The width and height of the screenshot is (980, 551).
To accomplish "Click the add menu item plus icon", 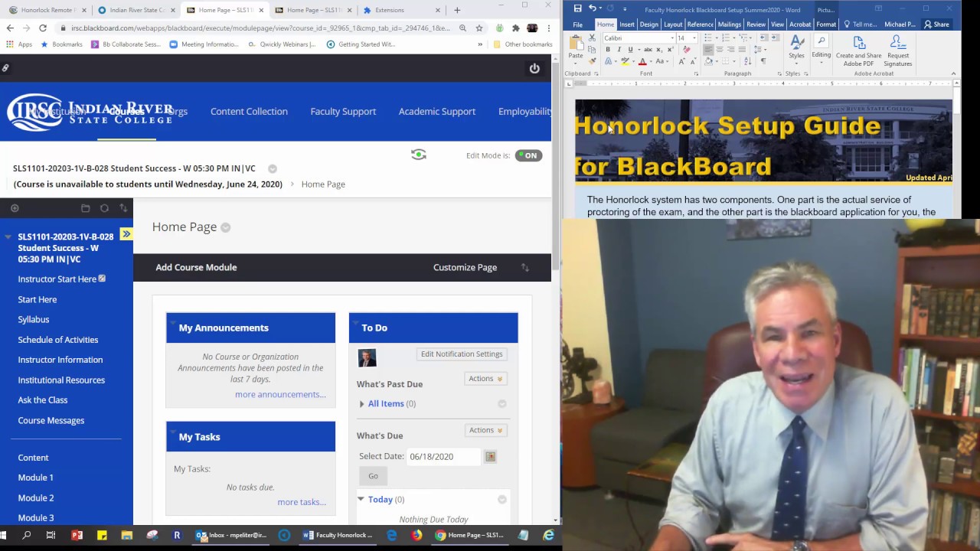I will pos(15,208).
